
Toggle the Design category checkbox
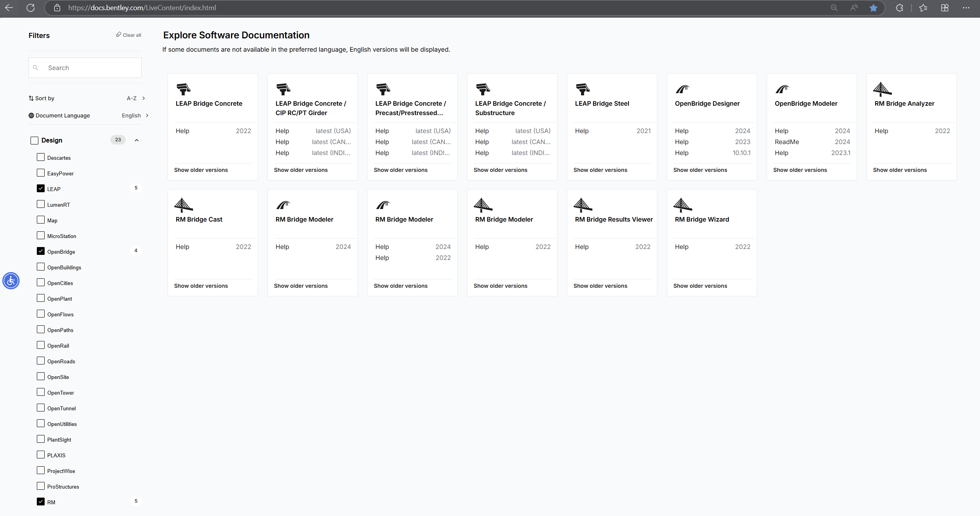[x=34, y=140]
